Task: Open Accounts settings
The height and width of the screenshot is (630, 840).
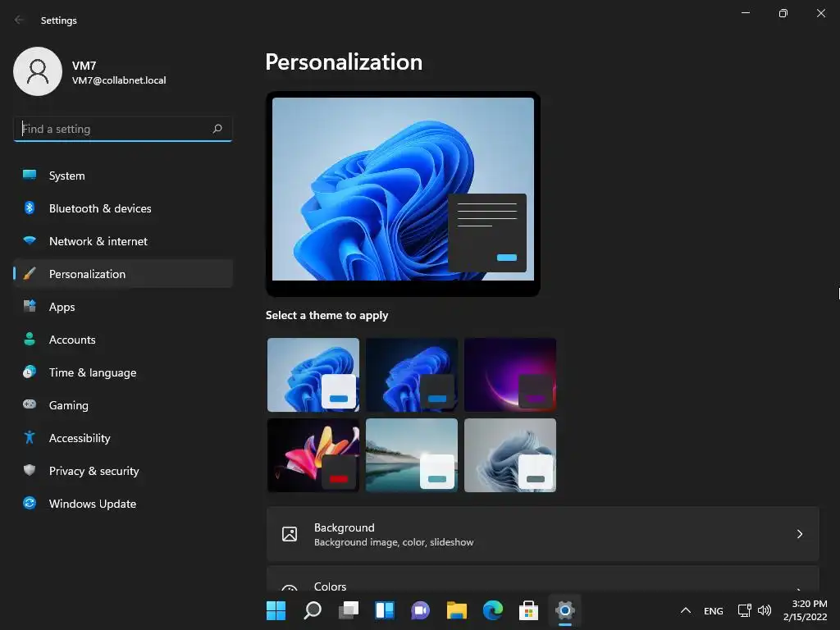Action: [123, 339]
